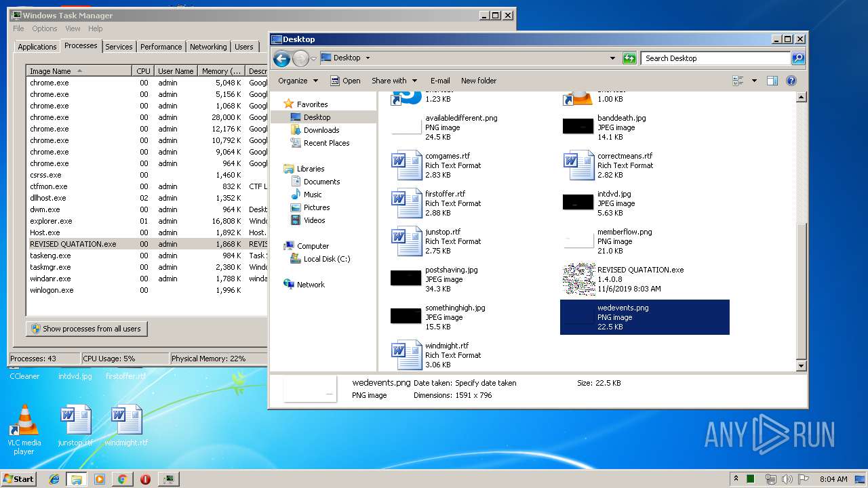Image resolution: width=868 pixels, height=488 pixels.
Task: Open the Explorer Help question-mark icon
Action: click(791, 81)
